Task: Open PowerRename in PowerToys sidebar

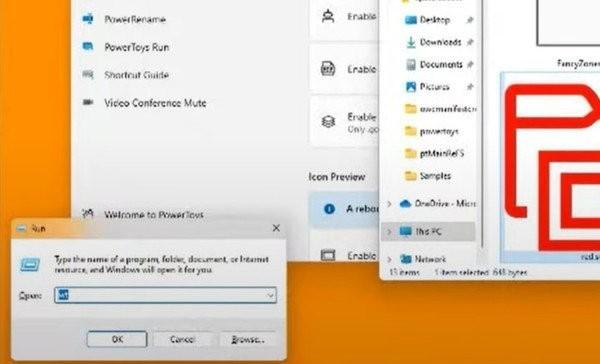Action: tap(135, 19)
